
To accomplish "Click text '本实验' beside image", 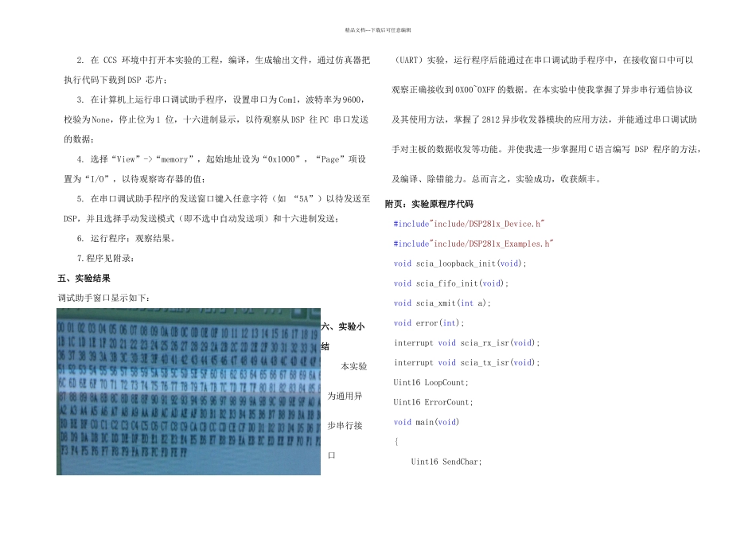I will 354,366.
